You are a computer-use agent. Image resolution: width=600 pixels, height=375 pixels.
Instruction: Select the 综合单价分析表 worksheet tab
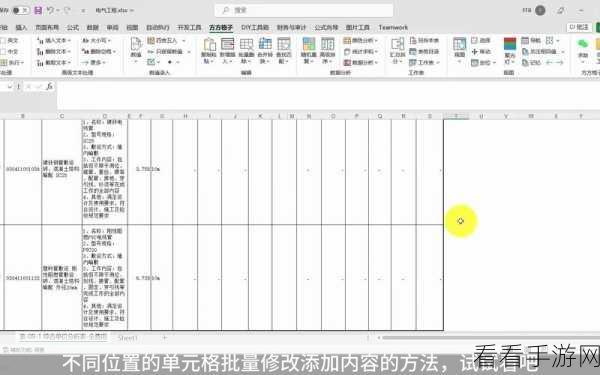[x=63, y=337]
